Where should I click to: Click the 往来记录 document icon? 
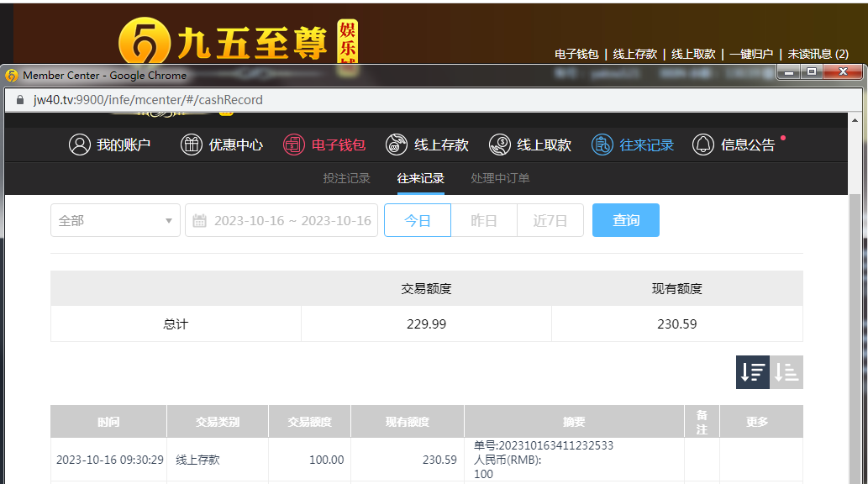click(602, 145)
